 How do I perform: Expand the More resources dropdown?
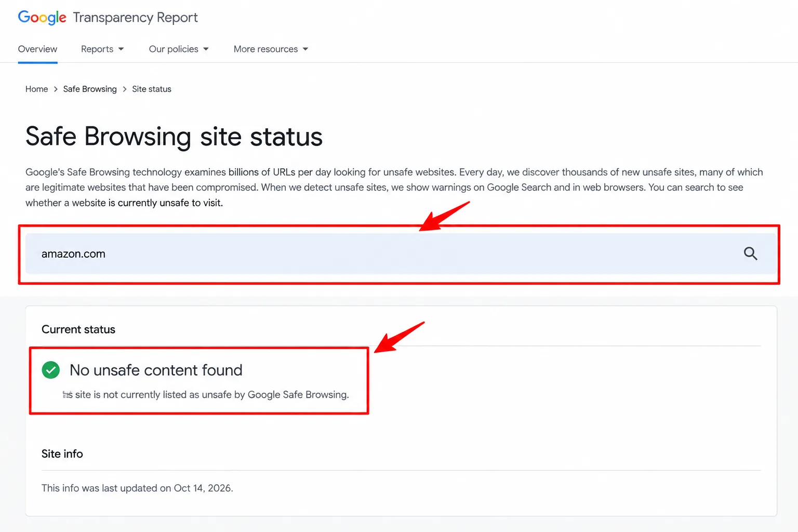pos(271,49)
